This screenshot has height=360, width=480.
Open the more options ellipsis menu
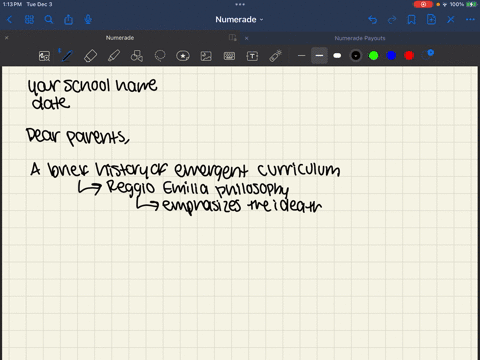470,20
